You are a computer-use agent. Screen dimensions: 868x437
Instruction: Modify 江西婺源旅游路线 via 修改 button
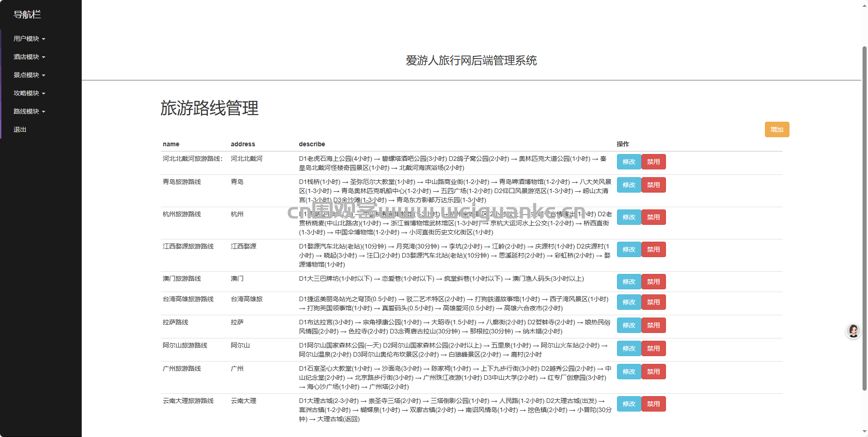coord(629,249)
